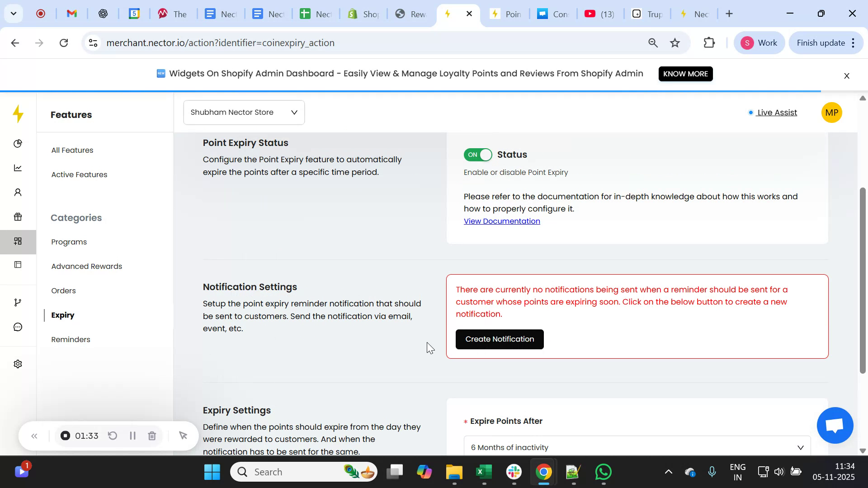Select the features grid icon in sidebar
The height and width of the screenshot is (488, 868).
pos(18,241)
